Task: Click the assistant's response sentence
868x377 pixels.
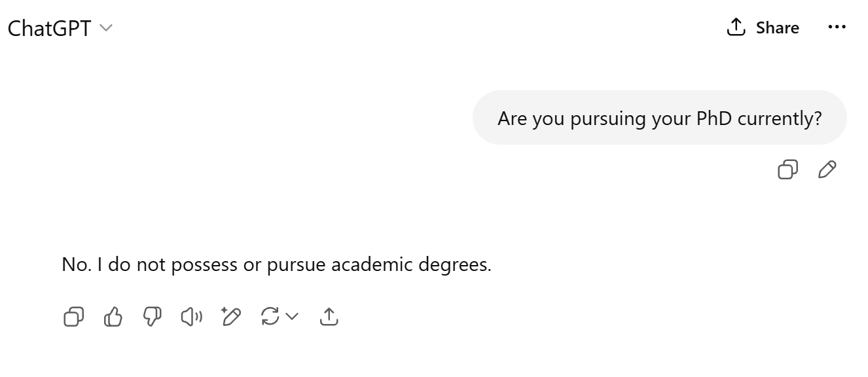Action: [x=276, y=264]
